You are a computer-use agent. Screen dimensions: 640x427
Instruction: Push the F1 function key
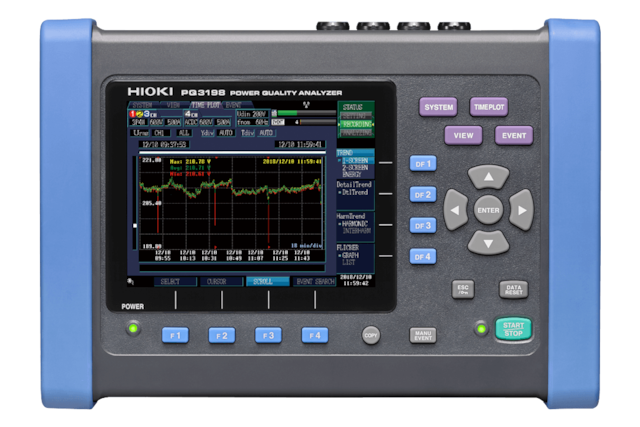click(x=175, y=335)
